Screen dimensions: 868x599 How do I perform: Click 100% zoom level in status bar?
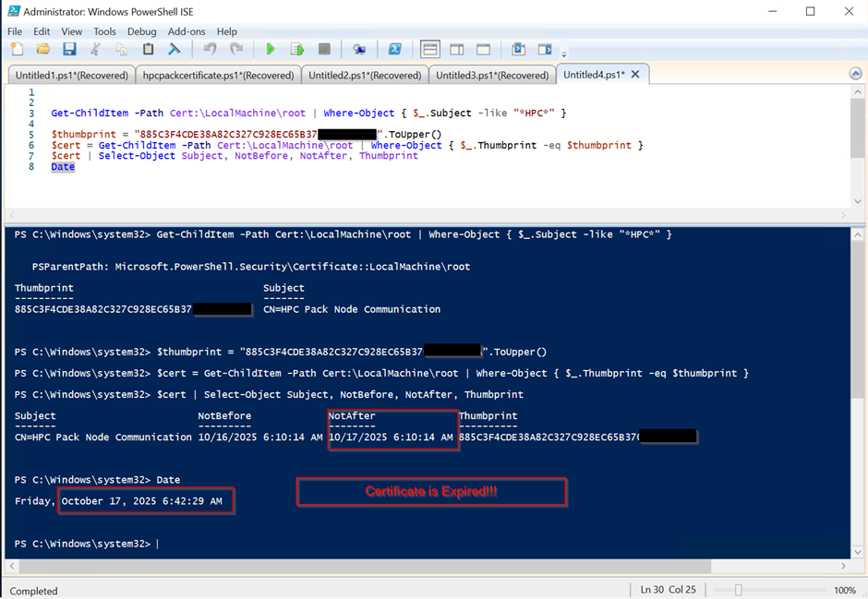[845, 590]
